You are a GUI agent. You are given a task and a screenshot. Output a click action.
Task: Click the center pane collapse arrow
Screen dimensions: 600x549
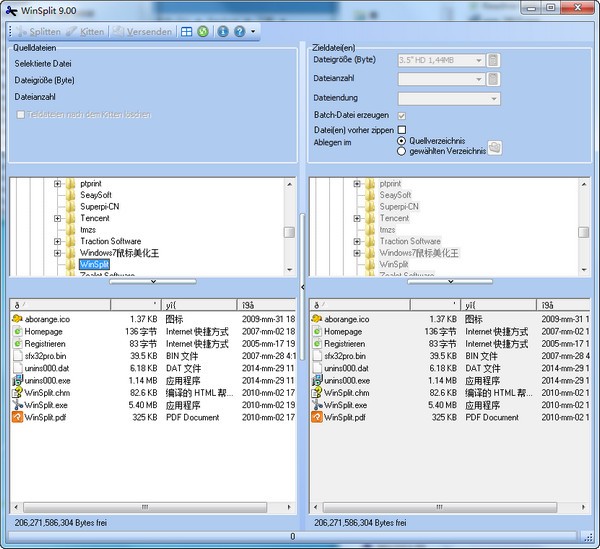303,287
